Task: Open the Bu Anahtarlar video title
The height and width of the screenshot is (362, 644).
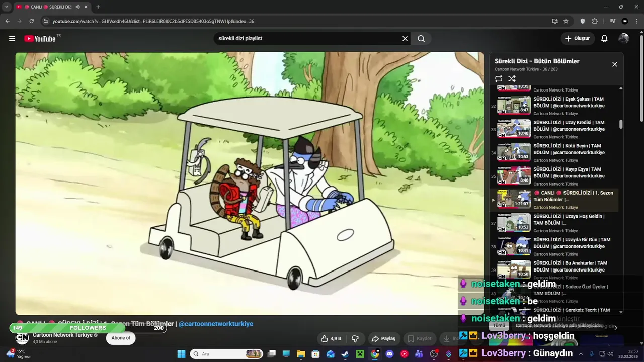Action: pos(572,266)
